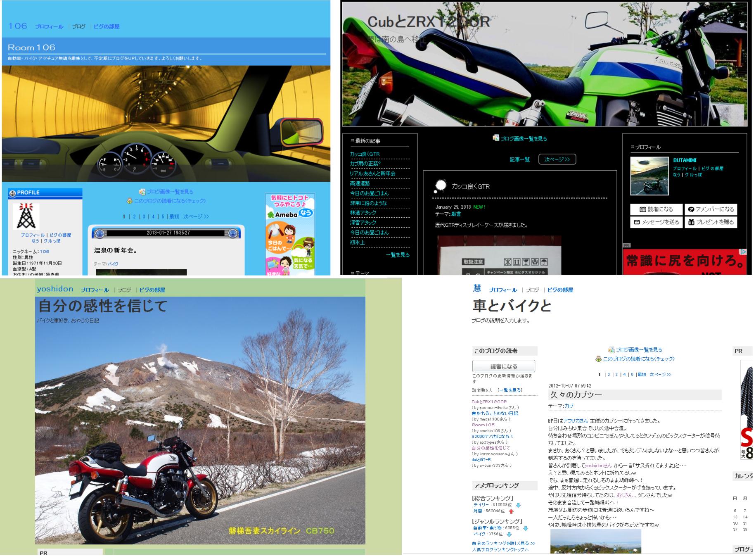The width and height of the screenshot is (756, 556).
Task: Click the Ameba なう banner ad
Action: point(290,234)
